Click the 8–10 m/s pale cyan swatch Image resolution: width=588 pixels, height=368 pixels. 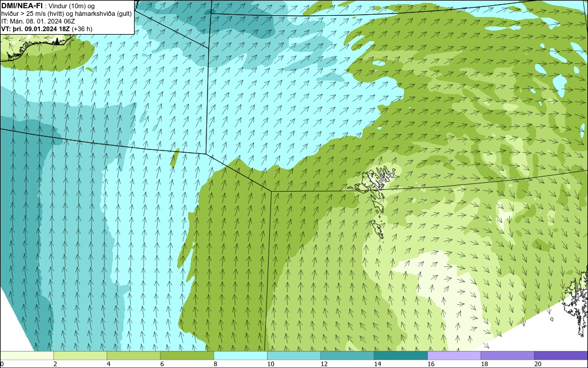pyautogui.click(x=240, y=355)
